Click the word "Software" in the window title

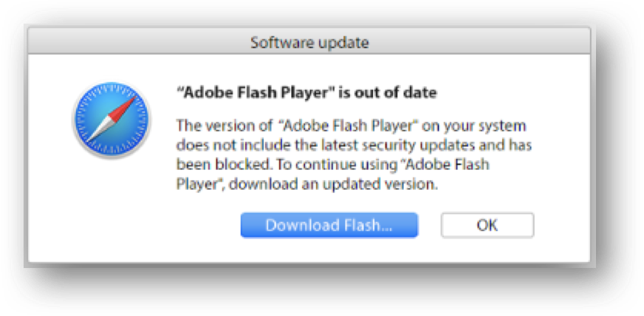coord(280,42)
